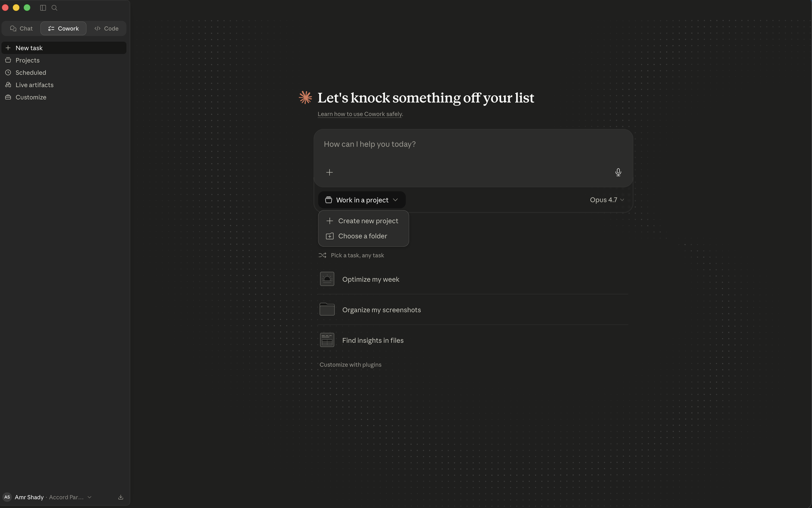
Task: Start a New task
Action: tap(64, 48)
